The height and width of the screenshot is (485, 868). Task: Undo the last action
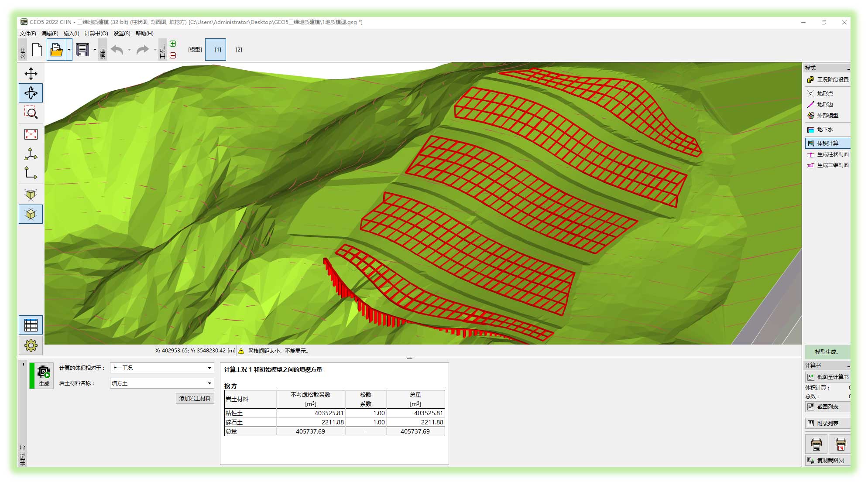pos(117,50)
